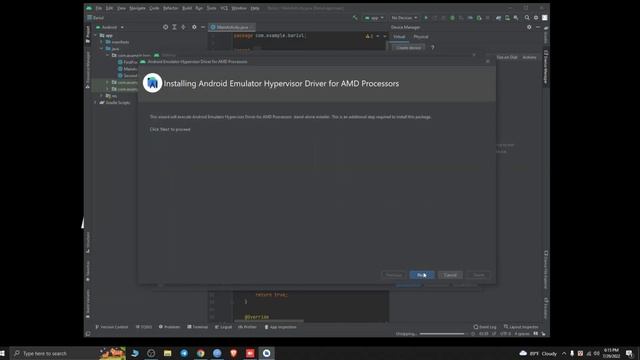Open the VCS menu
Screen dimensions: 640x360
(x=224, y=8)
